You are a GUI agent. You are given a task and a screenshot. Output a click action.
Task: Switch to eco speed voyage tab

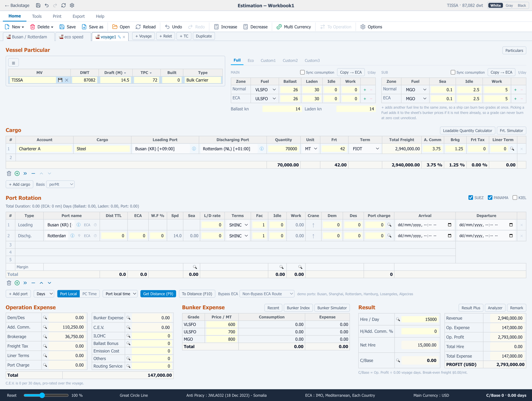[73, 37]
